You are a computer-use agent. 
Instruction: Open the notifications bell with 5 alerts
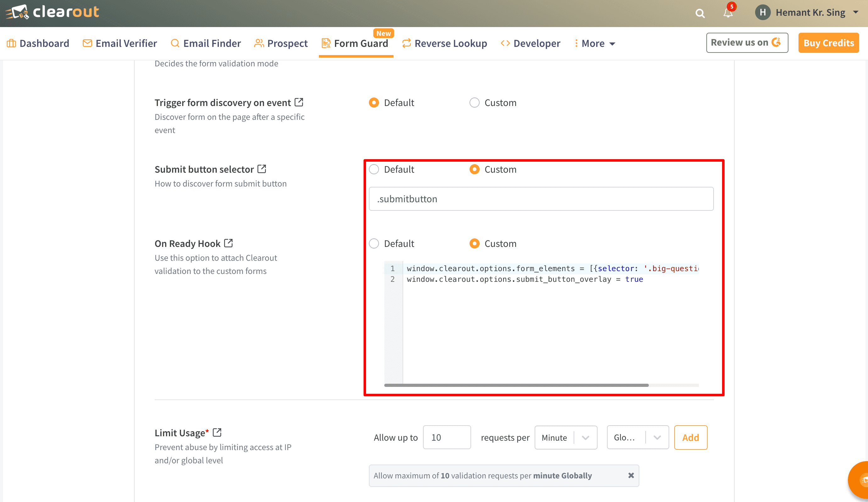[x=728, y=14]
